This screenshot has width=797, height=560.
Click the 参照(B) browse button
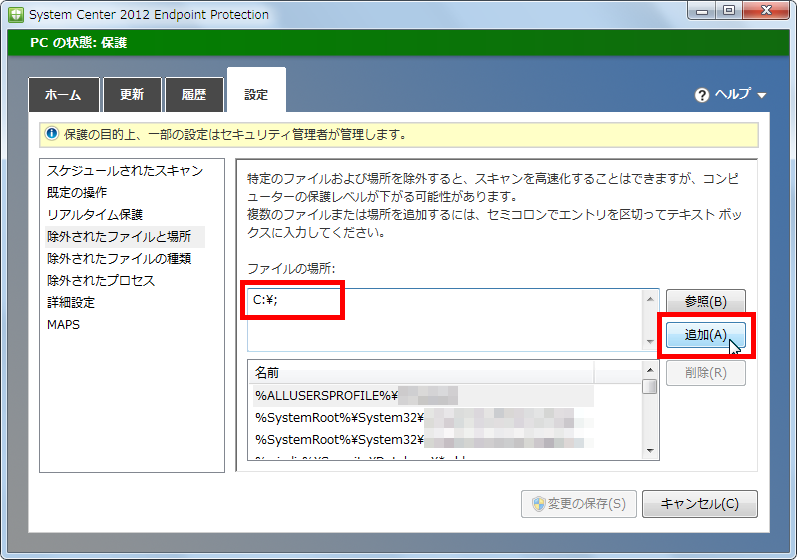point(706,301)
